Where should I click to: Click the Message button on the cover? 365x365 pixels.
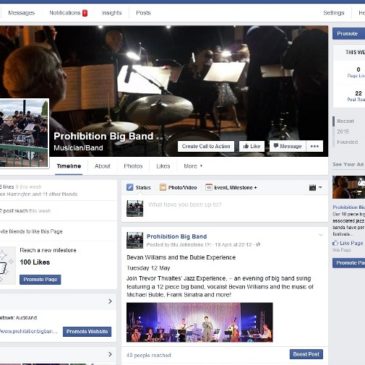click(288, 146)
